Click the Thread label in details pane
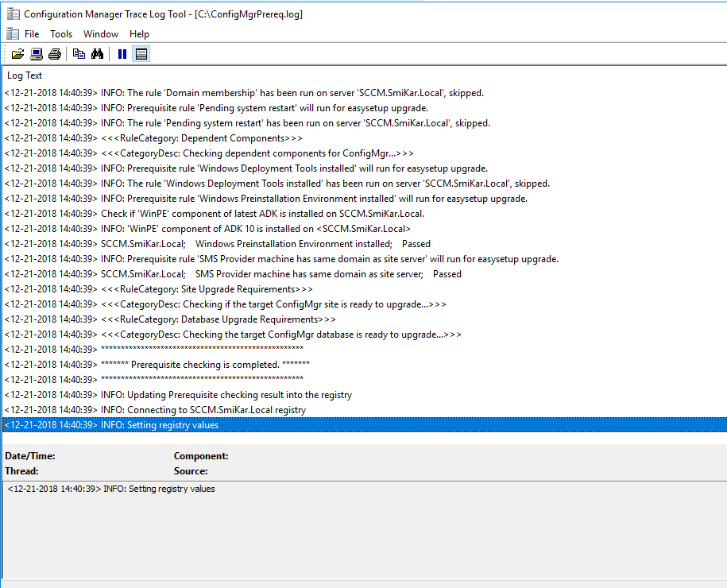Image resolution: width=727 pixels, height=588 pixels. pyautogui.click(x=21, y=471)
